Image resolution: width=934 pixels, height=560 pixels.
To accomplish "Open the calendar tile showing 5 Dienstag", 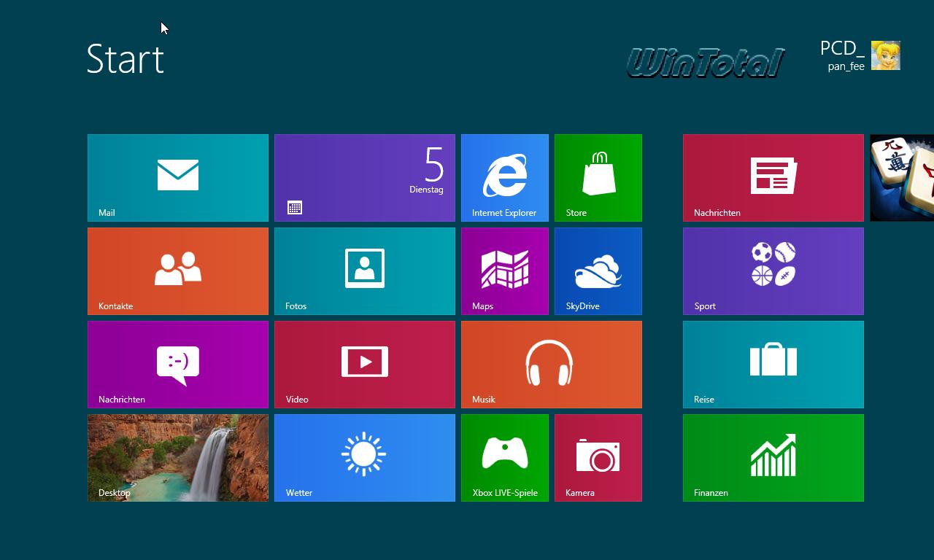I will click(365, 178).
